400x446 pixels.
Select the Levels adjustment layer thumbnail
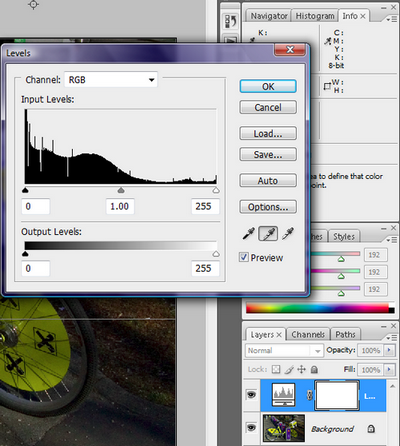pos(283,395)
